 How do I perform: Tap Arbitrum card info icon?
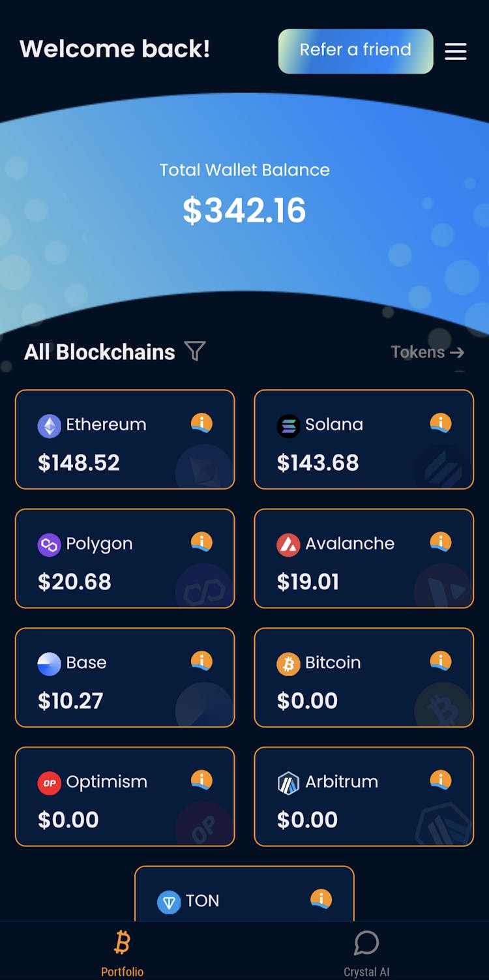tap(441, 780)
